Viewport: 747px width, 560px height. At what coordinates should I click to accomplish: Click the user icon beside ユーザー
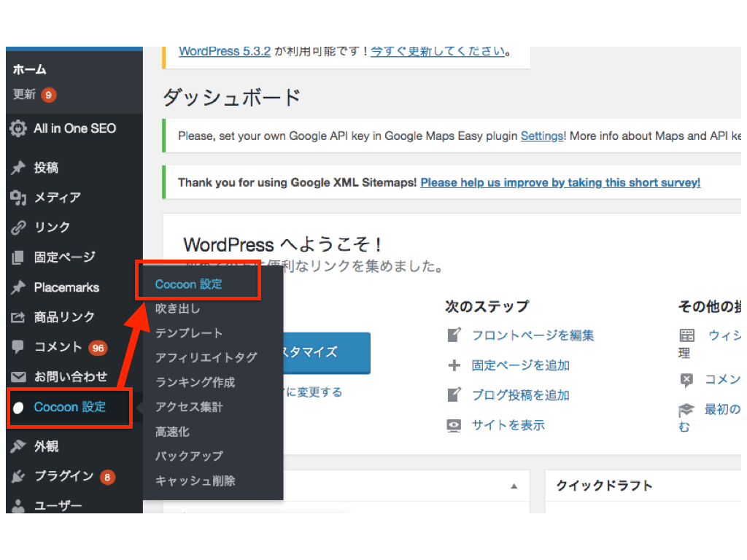click(18, 506)
